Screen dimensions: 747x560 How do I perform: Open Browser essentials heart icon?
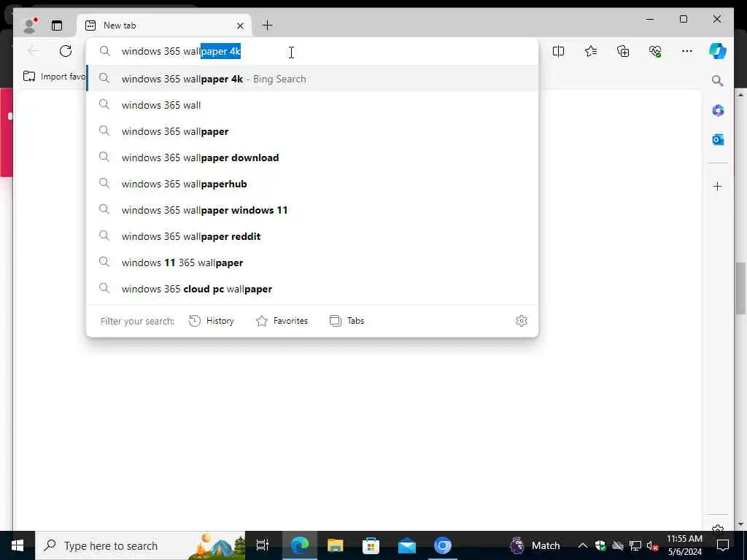pyautogui.click(x=655, y=51)
